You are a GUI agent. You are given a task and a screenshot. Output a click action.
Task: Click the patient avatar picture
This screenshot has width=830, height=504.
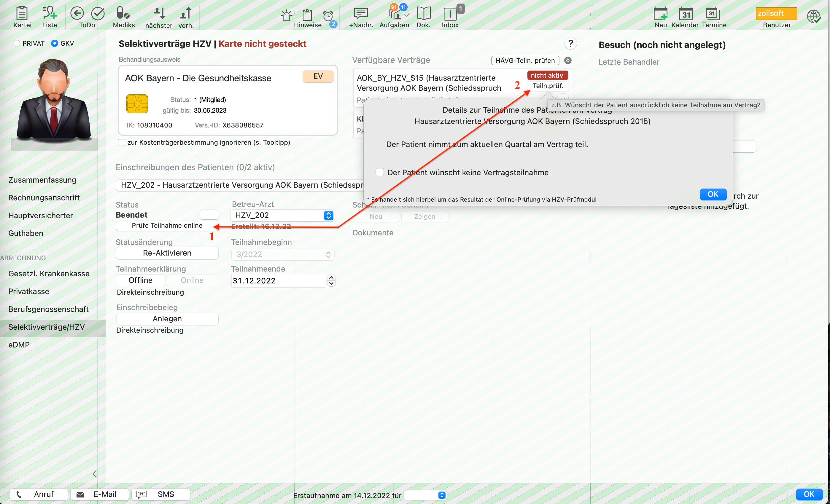[x=54, y=101]
